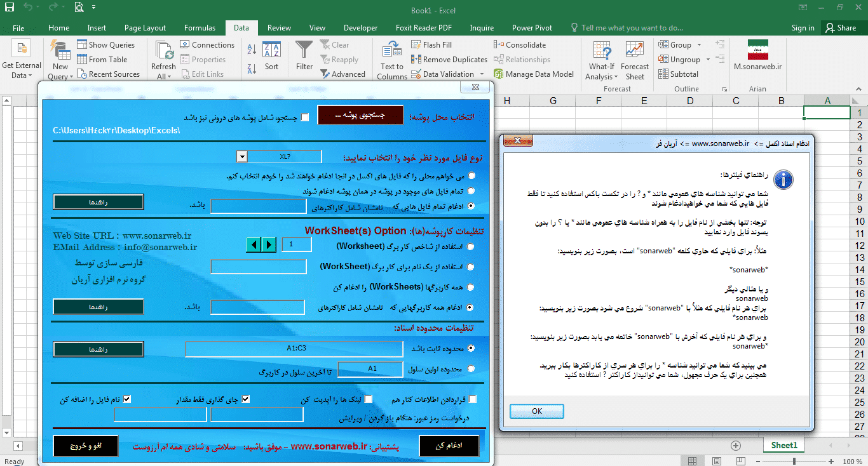Sort descending with the Z to A icon

[252, 67]
